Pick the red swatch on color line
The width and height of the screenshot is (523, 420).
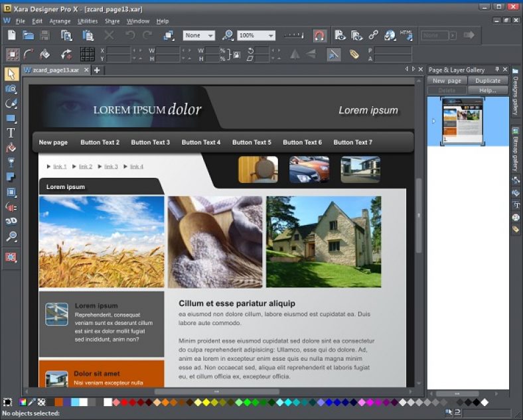pos(124,402)
